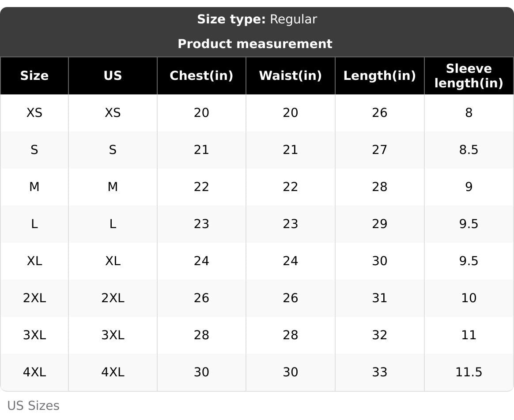This screenshot has height=420, width=514.
Task: Select the Waist(in) column header
Action: (291, 76)
